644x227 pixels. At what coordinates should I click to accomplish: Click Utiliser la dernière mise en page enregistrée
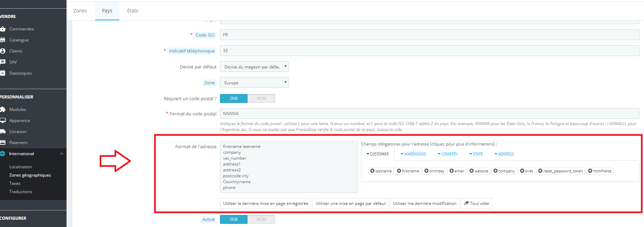pos(265,203)
